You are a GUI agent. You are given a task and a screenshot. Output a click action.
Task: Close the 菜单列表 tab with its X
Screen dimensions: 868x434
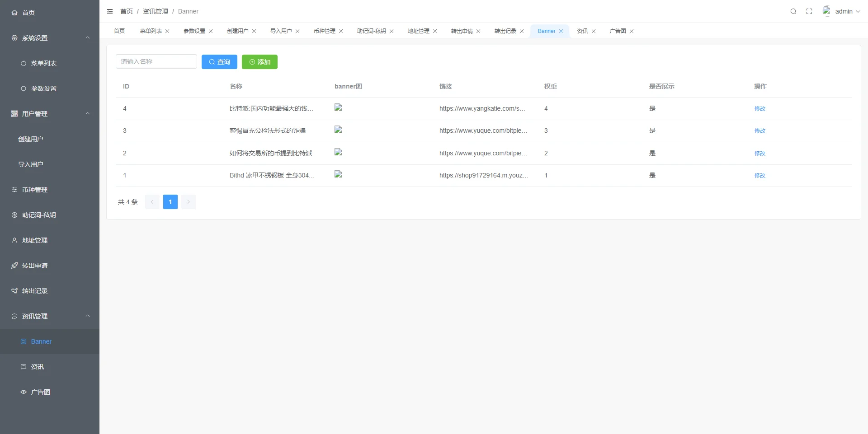pyautogui.click(x=167, y=31)
